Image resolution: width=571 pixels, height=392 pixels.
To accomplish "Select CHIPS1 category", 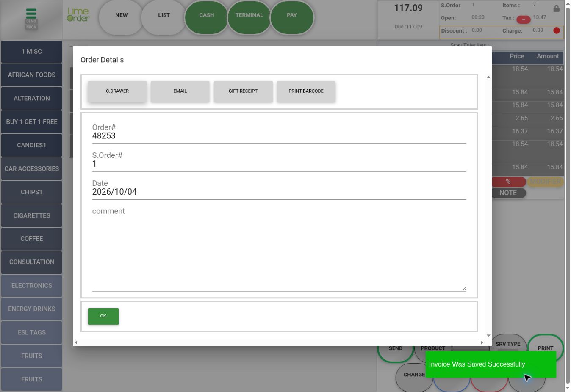I will [x=32, y=192].
